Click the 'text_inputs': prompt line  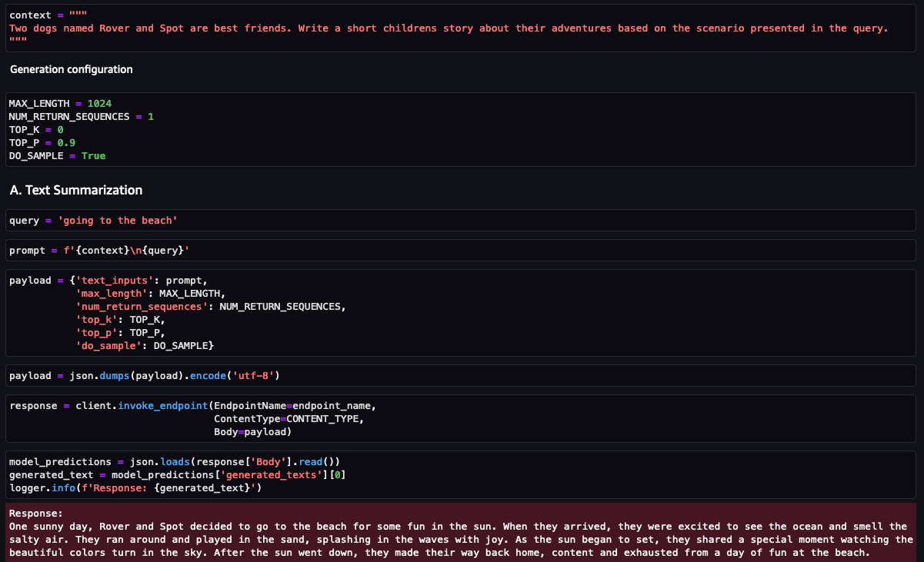pos(108,281)
